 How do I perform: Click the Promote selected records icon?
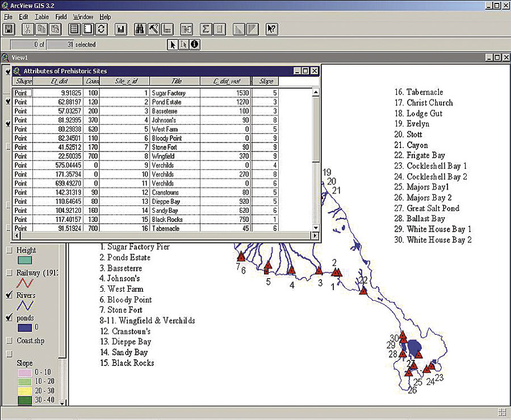click(x=167, y=30)
